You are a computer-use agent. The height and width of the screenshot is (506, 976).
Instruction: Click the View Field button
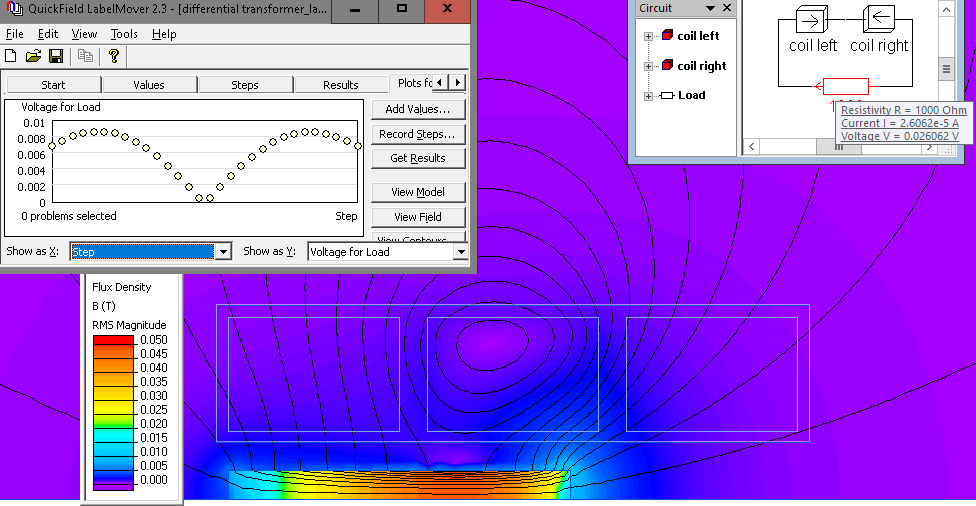click(x=418, y=217)
